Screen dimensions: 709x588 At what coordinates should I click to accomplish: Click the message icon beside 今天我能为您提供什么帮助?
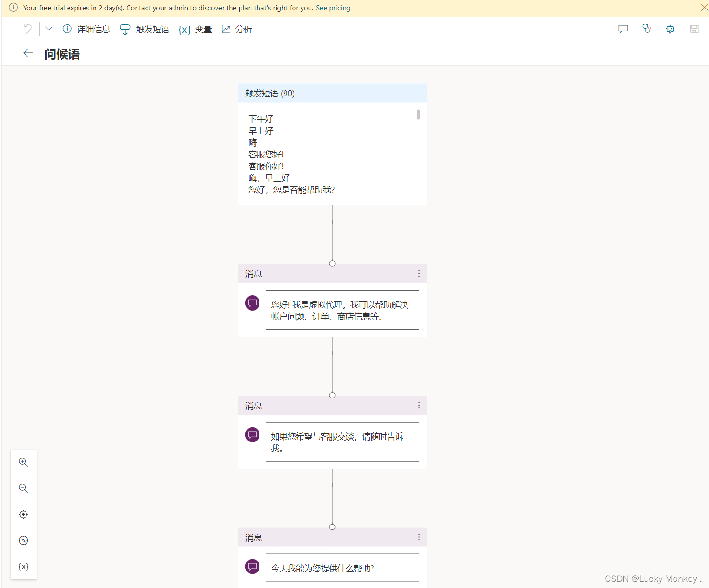[x=252, y=567]
